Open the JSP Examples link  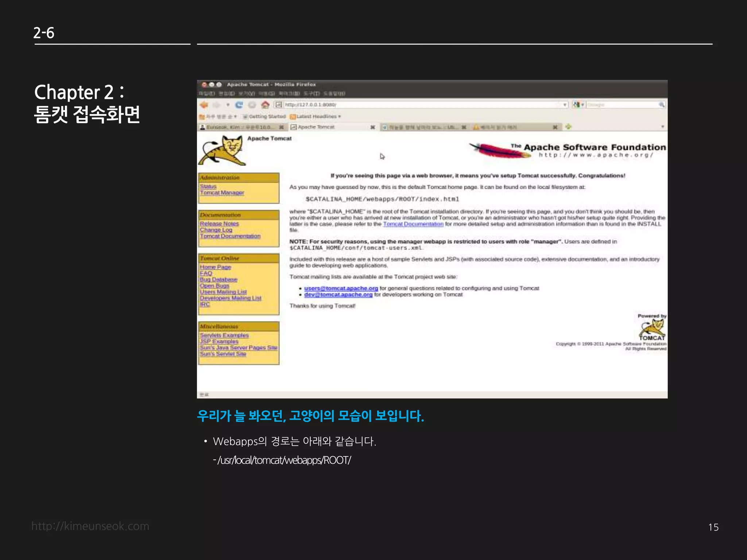pyautogui.click(x=219, y=342)
